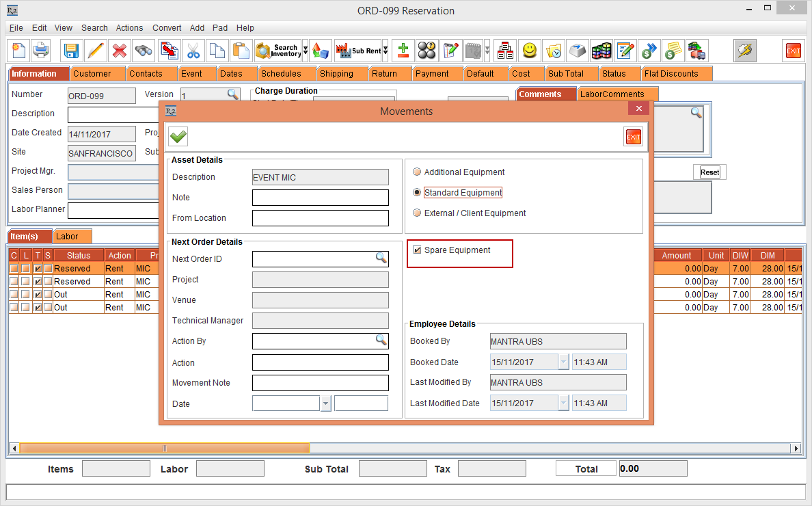The width and height of the screenshot is (812, 506).
Task: Click the red X delete toolbar icon
Action: tap(120, 51)
